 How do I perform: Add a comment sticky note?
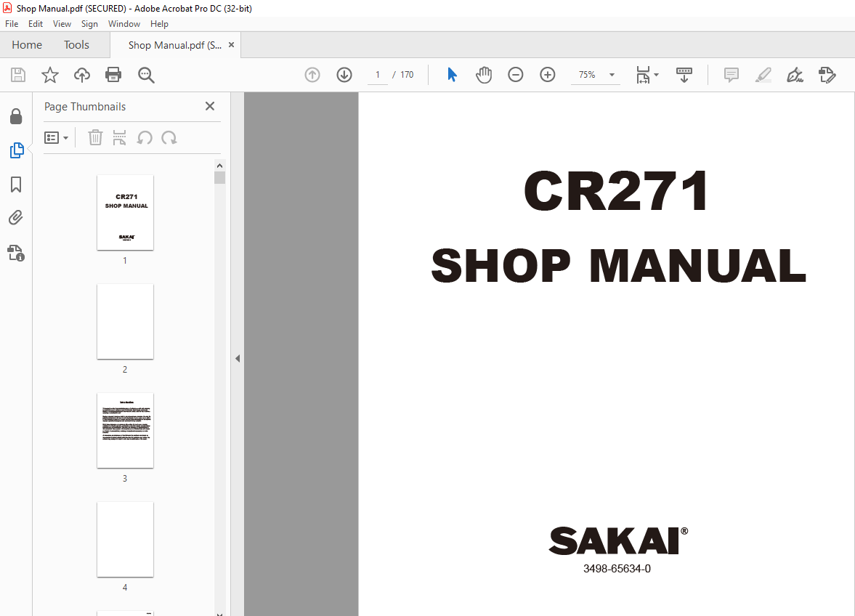click(732, 75)
